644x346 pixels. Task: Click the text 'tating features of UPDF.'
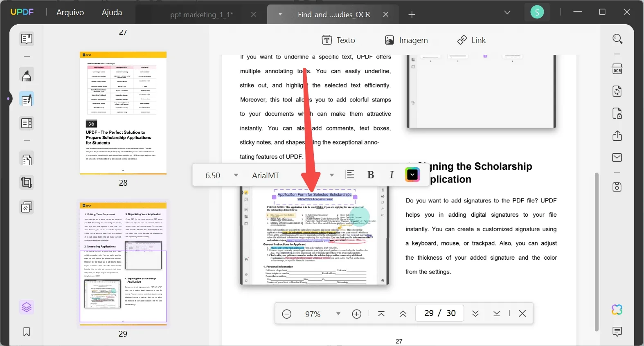[x=272, y=157]
